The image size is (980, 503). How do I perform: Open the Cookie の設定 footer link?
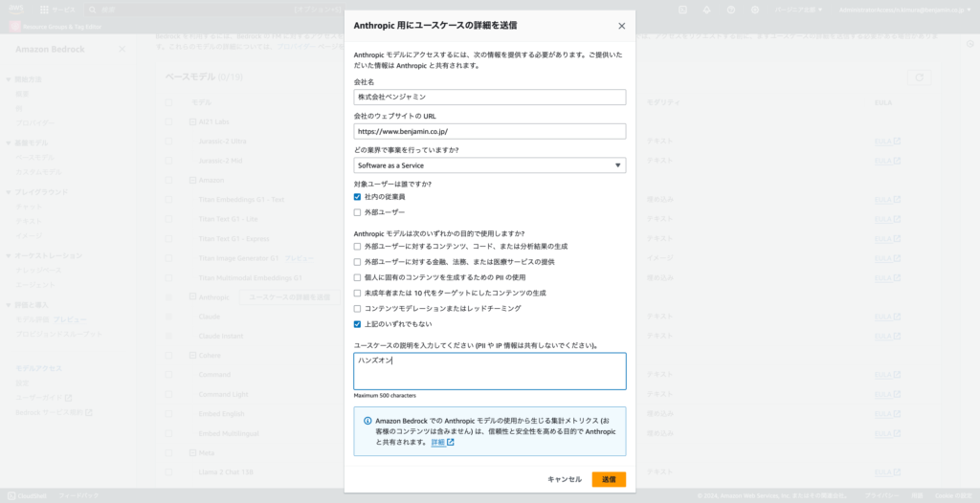[953, 495]
